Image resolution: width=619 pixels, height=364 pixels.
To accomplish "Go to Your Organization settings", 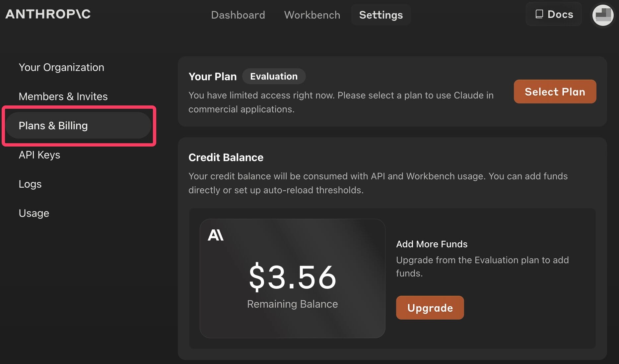I will [61, 67].
